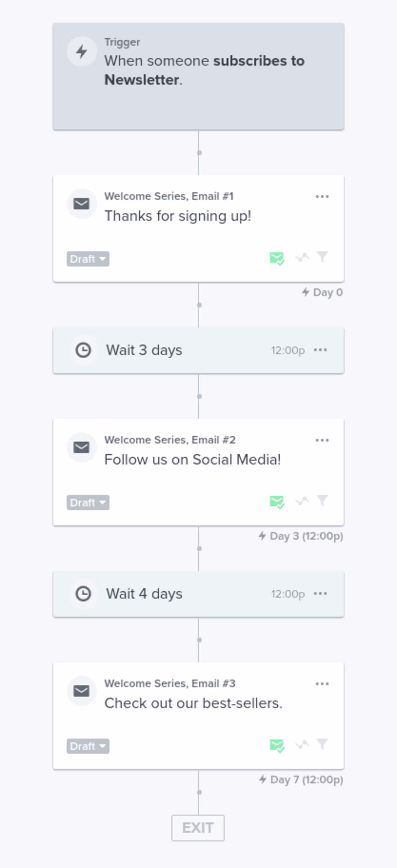Open the three-dot menu on Wait 4 days
The width and height of the screenshot is (397, 868).
click(320, 593)
